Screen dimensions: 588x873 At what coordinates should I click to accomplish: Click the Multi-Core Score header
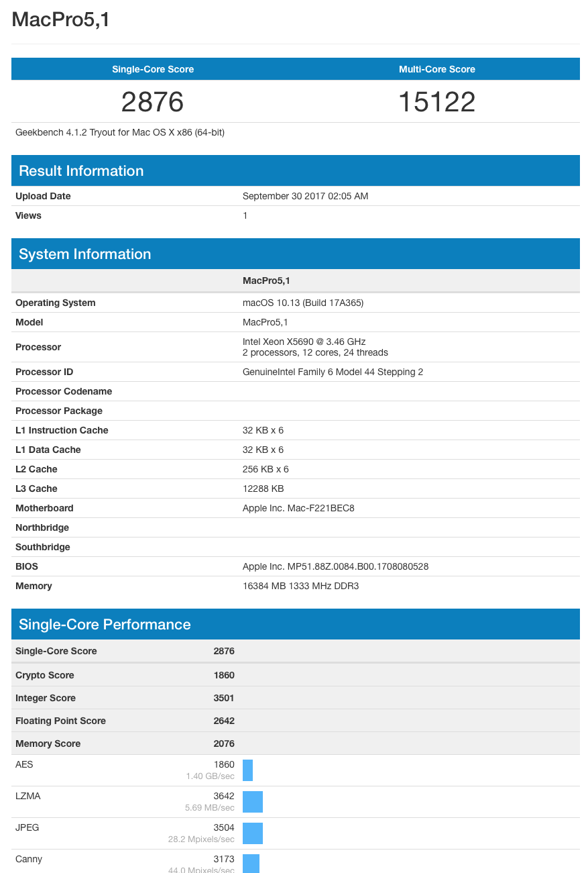pos(437,69)
